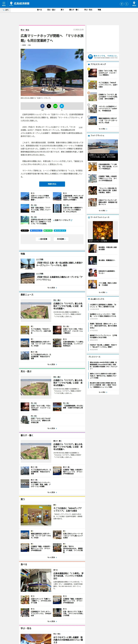Click the B! ブックマーク 0 button
Screen dimensions: 138x644
tap(60, 231)
